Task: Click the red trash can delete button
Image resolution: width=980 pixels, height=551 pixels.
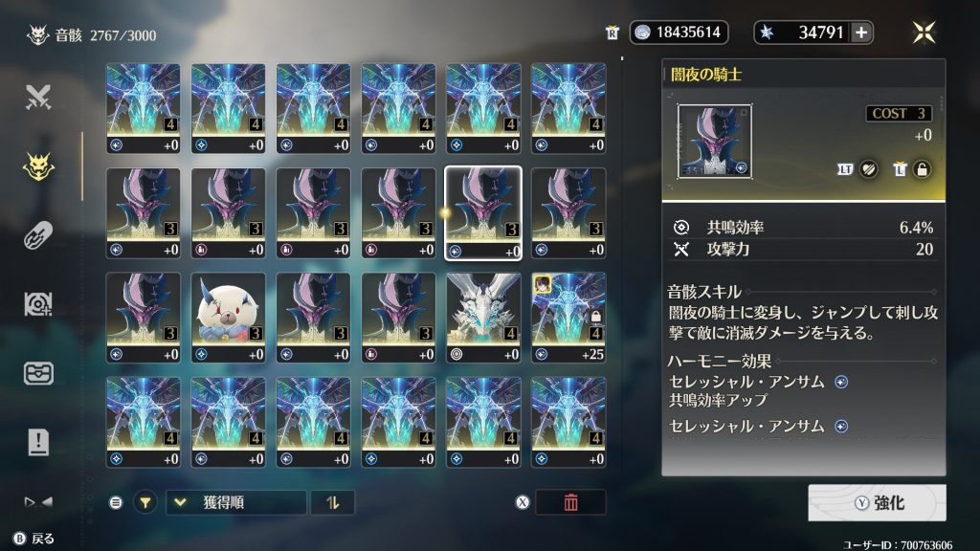Action: pyautogui.click(x=570, y=502)
